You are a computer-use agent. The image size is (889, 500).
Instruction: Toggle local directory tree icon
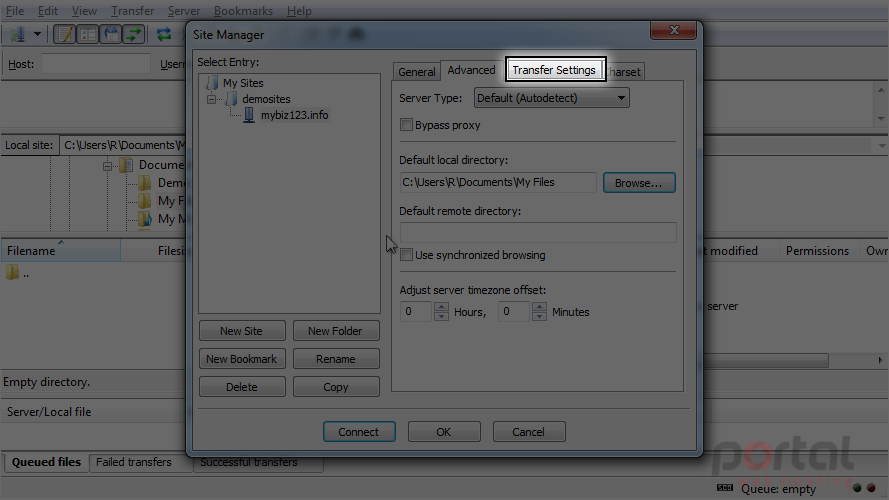pos(87,35)
